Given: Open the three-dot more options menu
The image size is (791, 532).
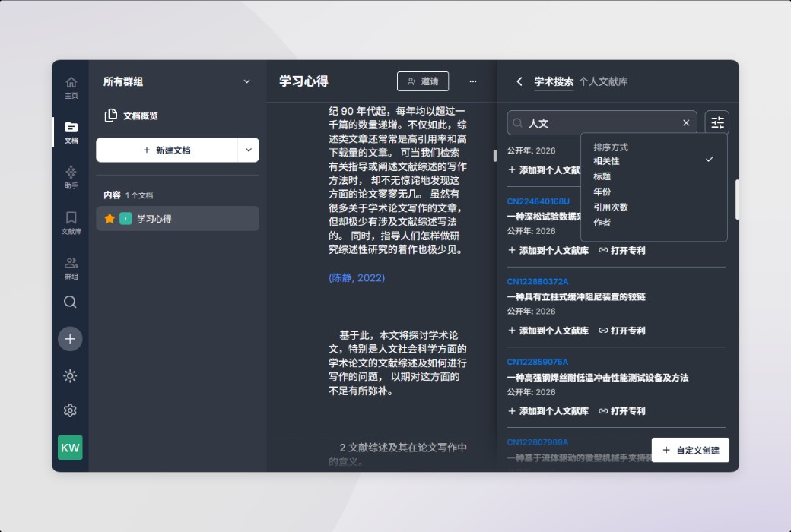Looking at the screenshot, I should 472,81.
